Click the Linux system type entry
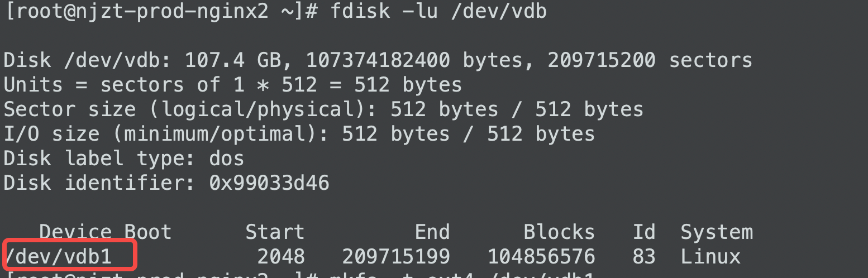 pos(710,256)
